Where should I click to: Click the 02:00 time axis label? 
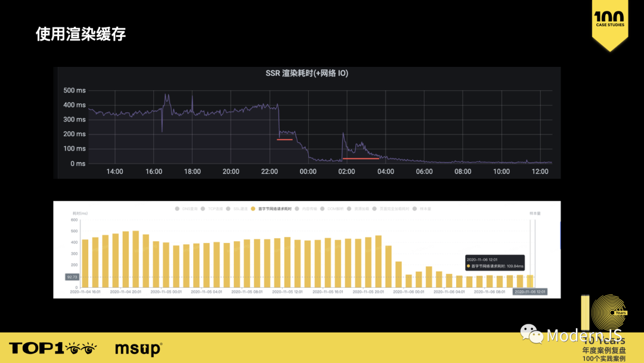point(346,171)
